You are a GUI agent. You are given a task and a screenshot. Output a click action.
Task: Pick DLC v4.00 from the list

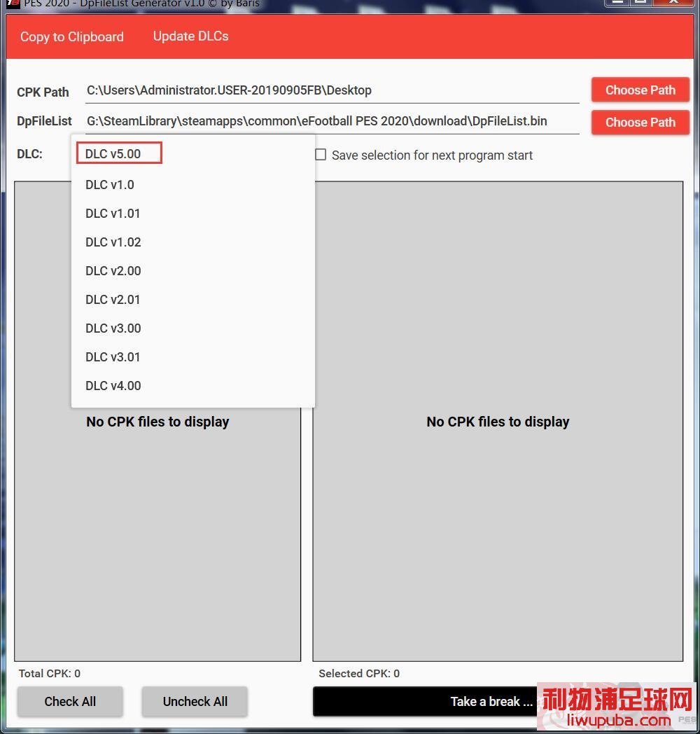click(192, 386)
